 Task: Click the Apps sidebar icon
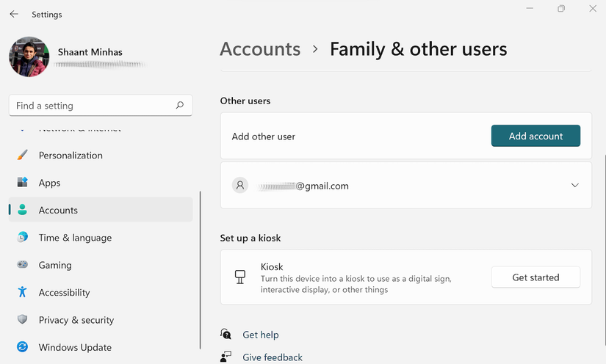(23, 183)
